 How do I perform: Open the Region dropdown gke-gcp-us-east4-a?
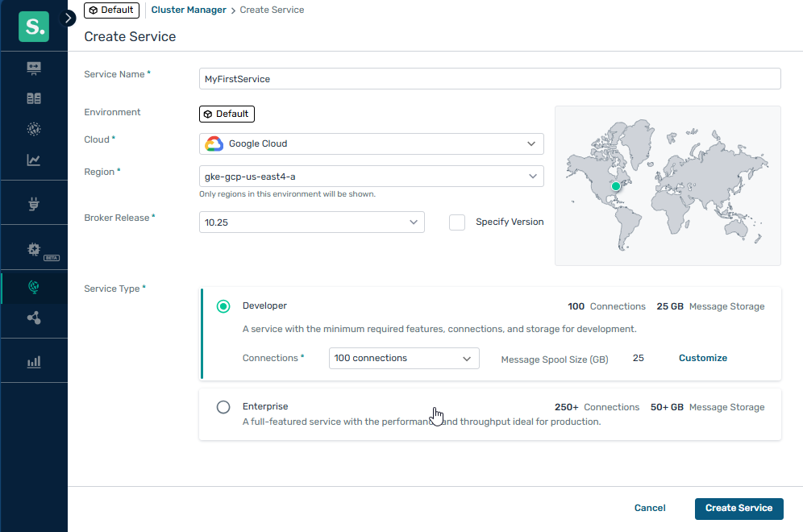pyautogui.click(x=371, y=176)
